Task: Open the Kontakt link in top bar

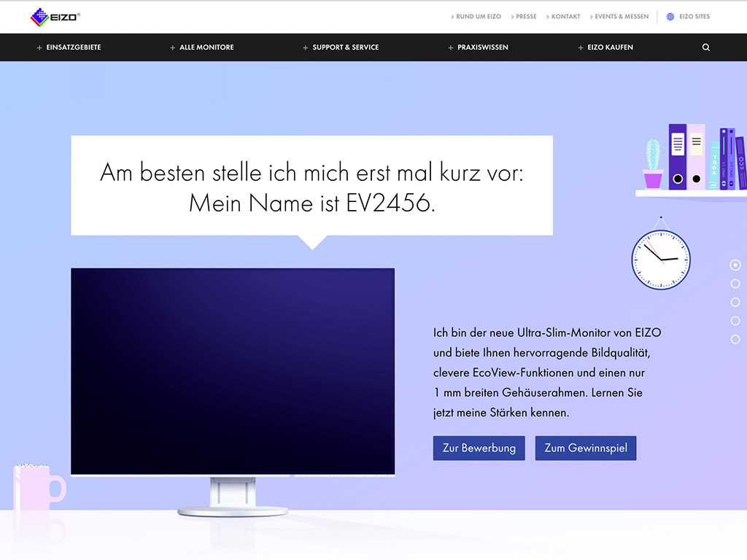Action: click(x=565, y=17)
